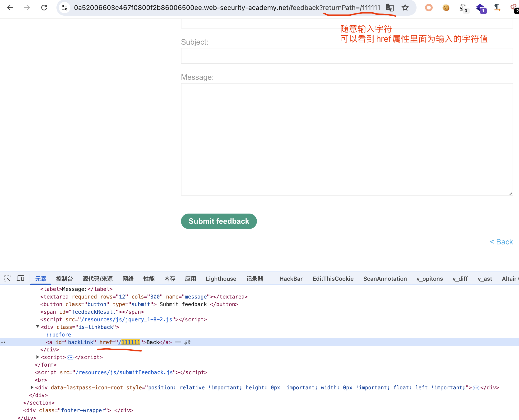Image resolution: width=519 pixels, height=420 pixels.
Task: Expand the data-lastpass-icon-root div
Action: [32, 387]
